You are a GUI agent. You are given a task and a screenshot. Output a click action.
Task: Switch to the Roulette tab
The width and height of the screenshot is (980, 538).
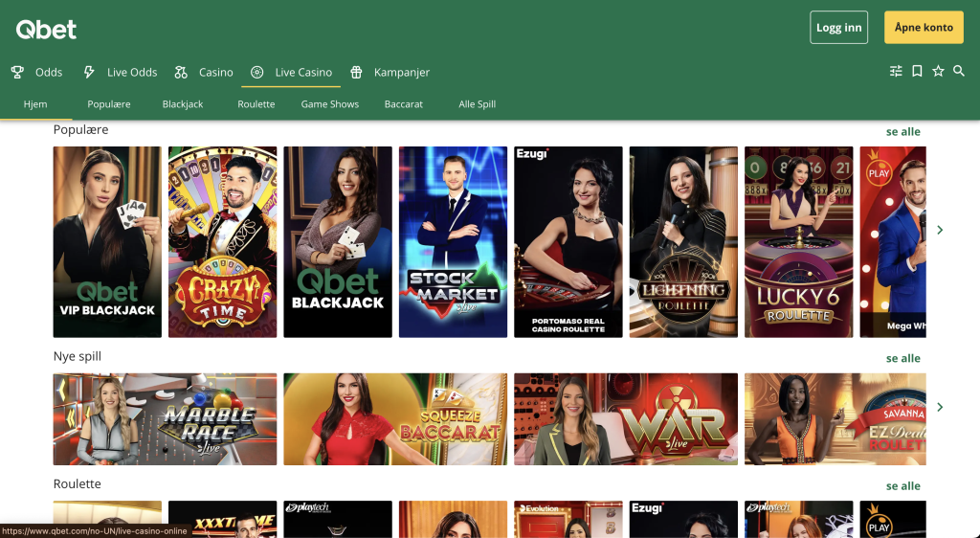(256, 104)
